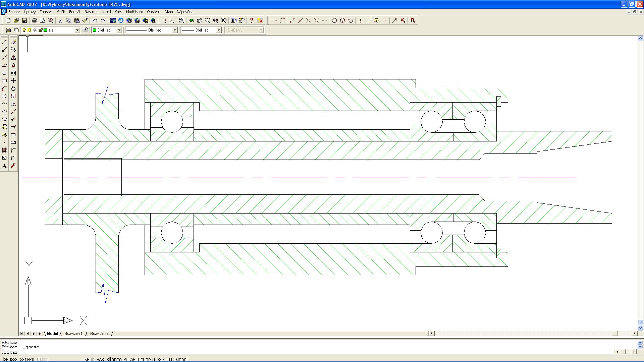Image resolution: width=644 pixels, height=362 pixels.
Task: Open the linetype DleHlad dropdown
Action: (174, 30)
